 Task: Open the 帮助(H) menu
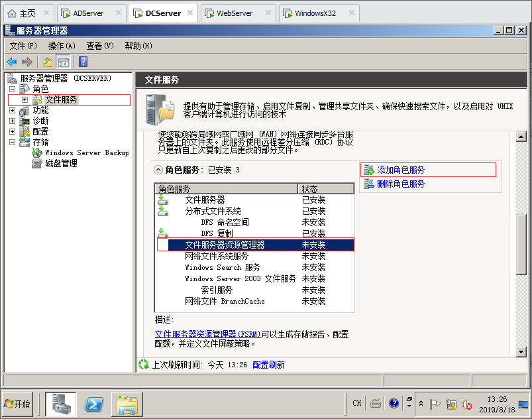tap(138, 46)
